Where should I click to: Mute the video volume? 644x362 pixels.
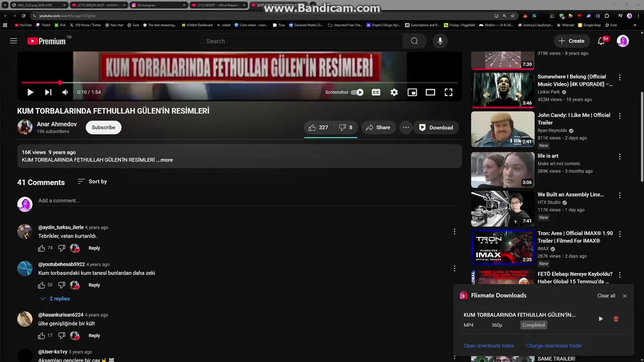65,93
